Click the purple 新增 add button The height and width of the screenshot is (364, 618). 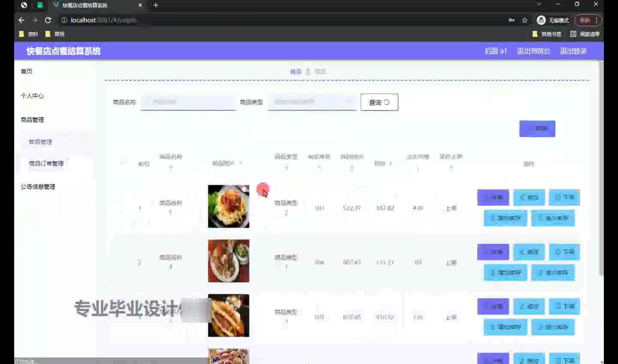pos(537,128)
